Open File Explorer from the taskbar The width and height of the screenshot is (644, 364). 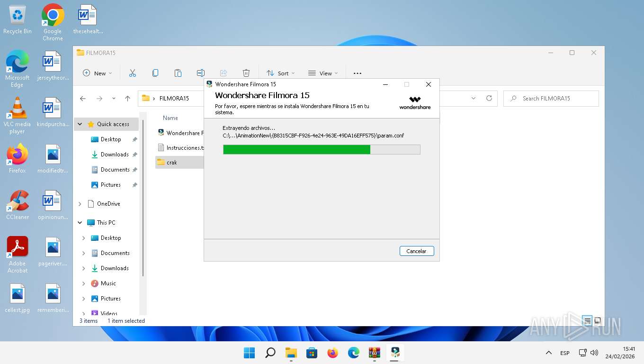[x=291, y=353]
